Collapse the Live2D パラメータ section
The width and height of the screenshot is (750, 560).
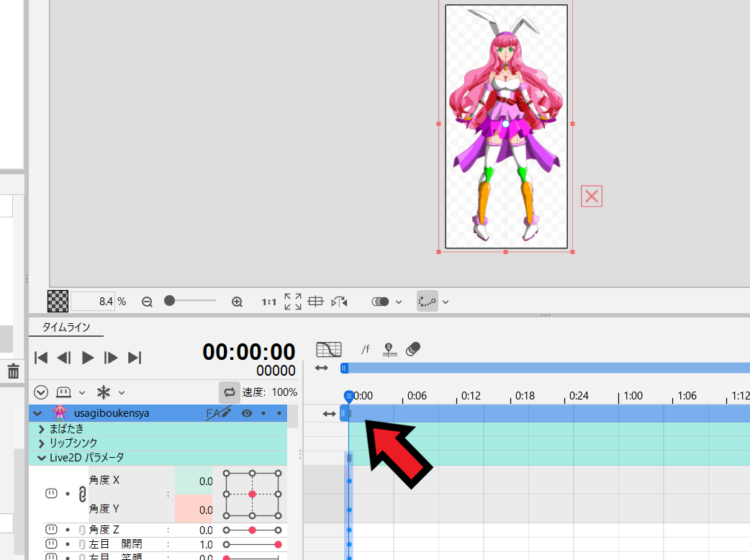[x=41, y=456]
